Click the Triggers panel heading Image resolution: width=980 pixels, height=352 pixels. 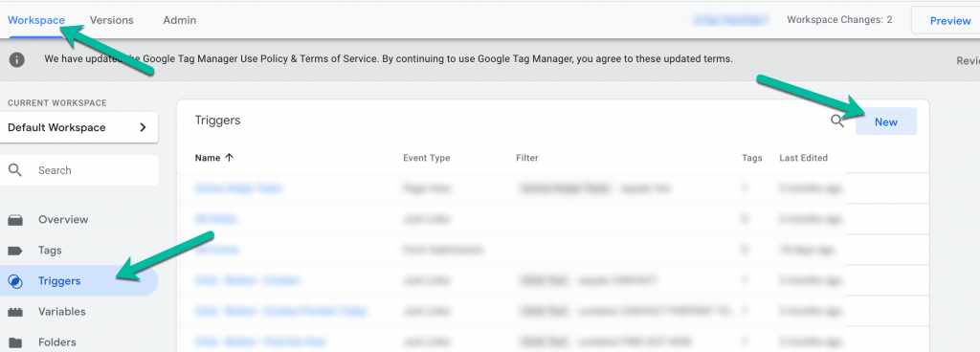pos(217,121)
